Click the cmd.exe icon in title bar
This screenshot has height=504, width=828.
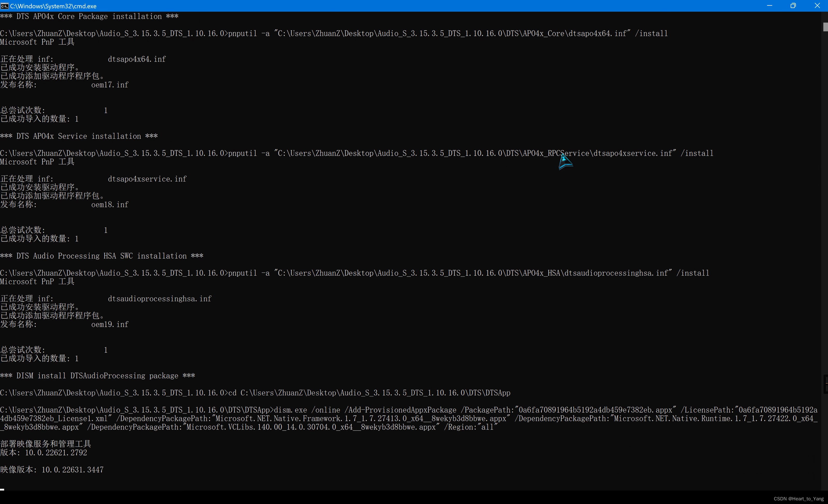(x=4, y=6)
